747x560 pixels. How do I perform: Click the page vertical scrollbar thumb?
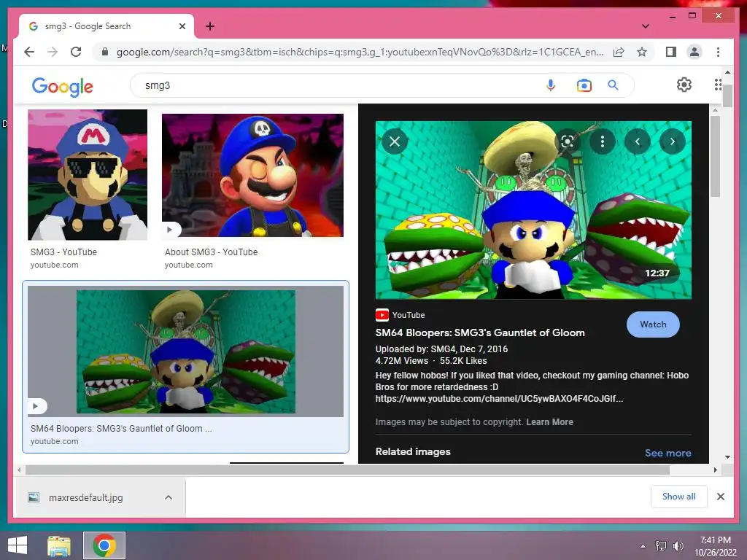[x=727, y=96]
